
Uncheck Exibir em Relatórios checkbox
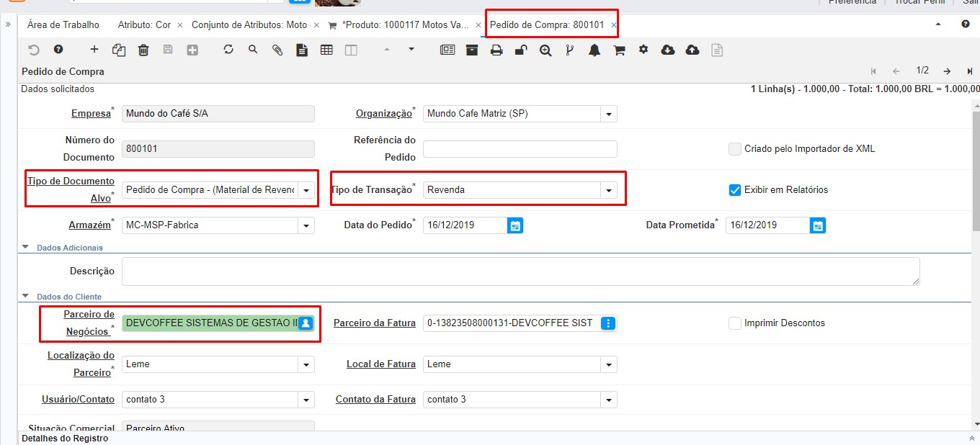coord(734,190)
